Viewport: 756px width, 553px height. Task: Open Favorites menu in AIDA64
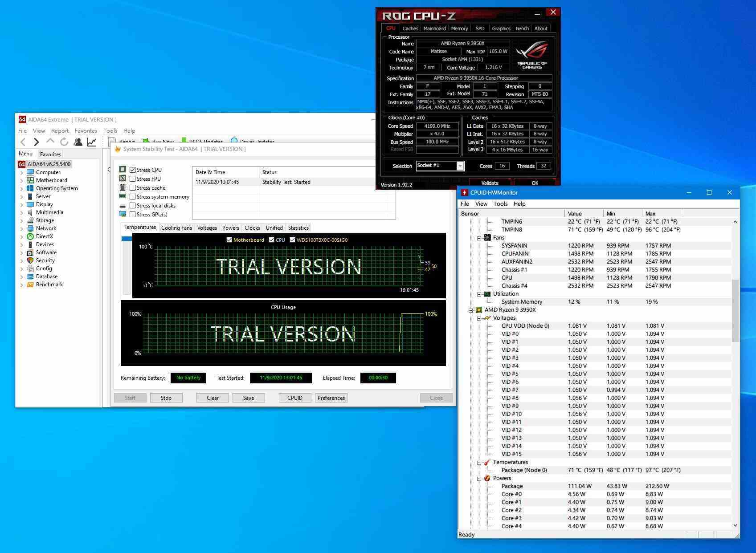86,131
